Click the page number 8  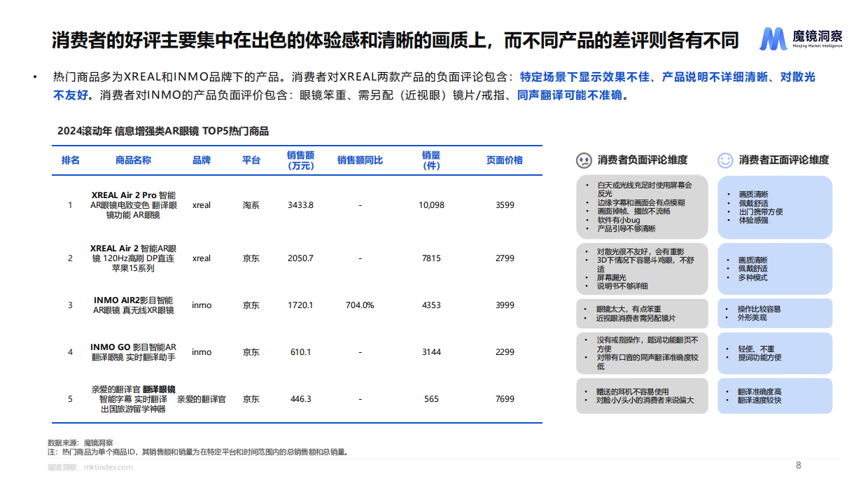(798, 466)
